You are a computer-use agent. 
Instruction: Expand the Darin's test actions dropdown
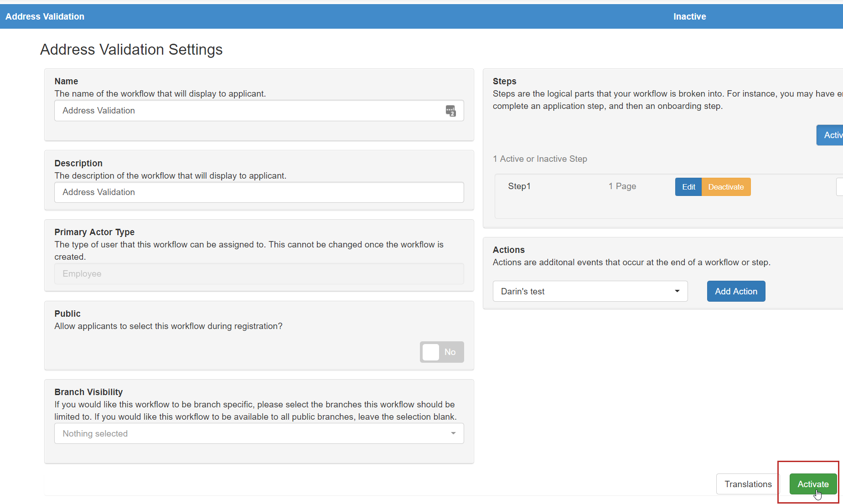(x=590, y=291)
